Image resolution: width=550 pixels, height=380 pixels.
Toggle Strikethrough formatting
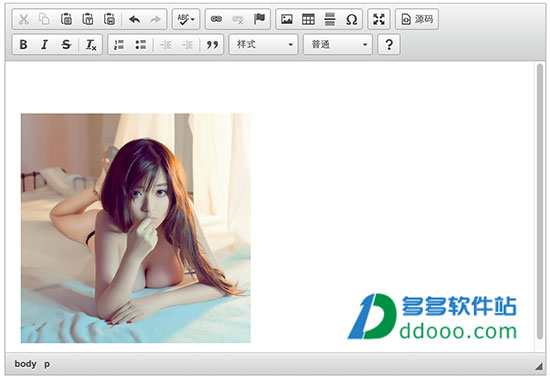[x=66, y=44]
